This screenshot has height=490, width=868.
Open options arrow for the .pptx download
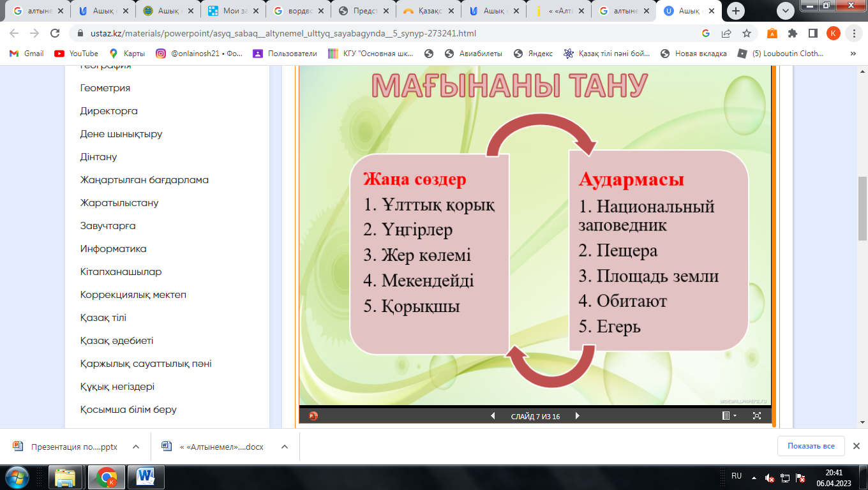coord(135,447)
